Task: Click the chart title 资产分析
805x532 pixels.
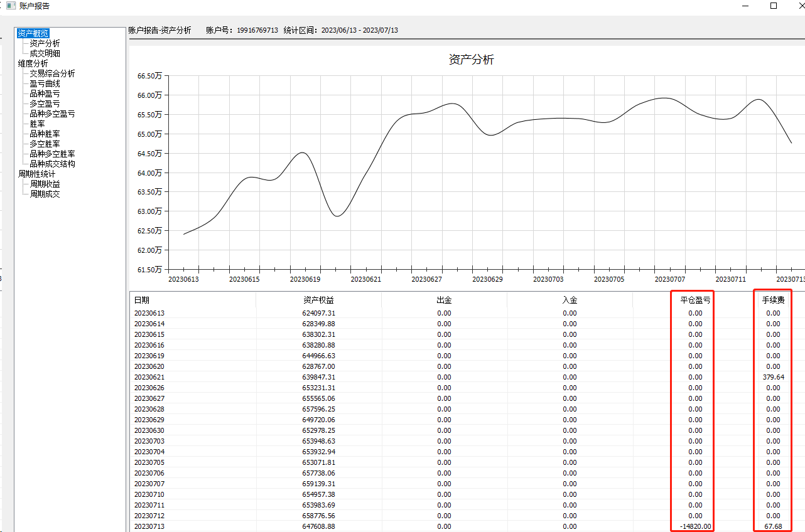Action: (471, 60)
